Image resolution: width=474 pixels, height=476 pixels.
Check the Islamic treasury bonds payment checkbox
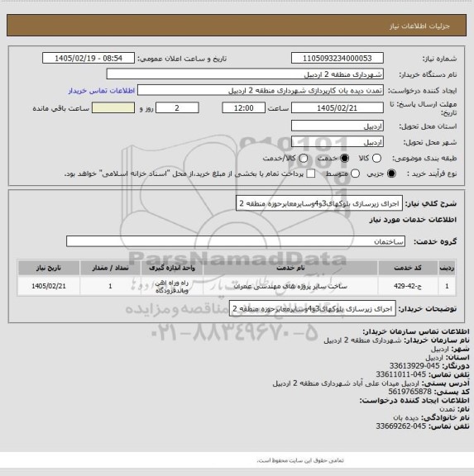[x=310, y=174]
